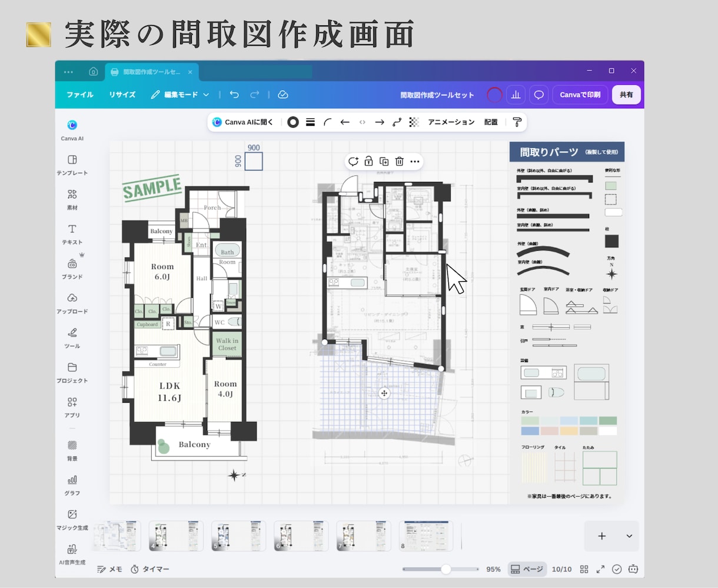Add a new page with plus button
Screen dimensions: 718x588
click(x=601, y=536)
